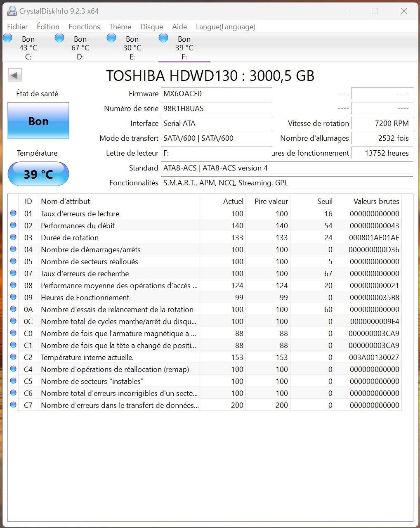Click status dot of attribute C6 row
Screen dimensions: 420x528
click(13, 393)
